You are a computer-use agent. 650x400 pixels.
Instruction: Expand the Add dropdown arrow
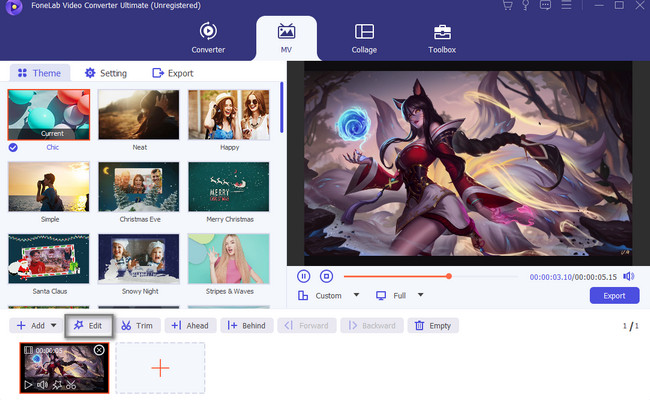(x=53, y=325)
